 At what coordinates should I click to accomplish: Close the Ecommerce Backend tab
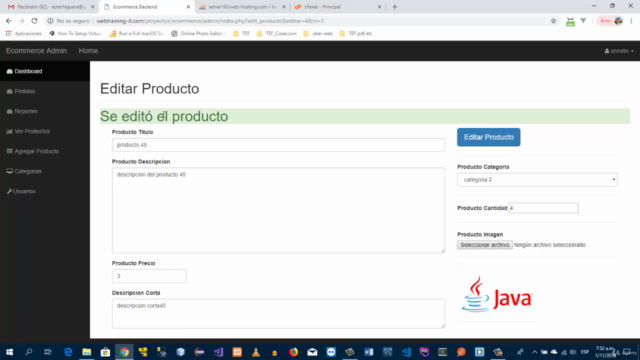pyautogui.click(x=188, y=7)
